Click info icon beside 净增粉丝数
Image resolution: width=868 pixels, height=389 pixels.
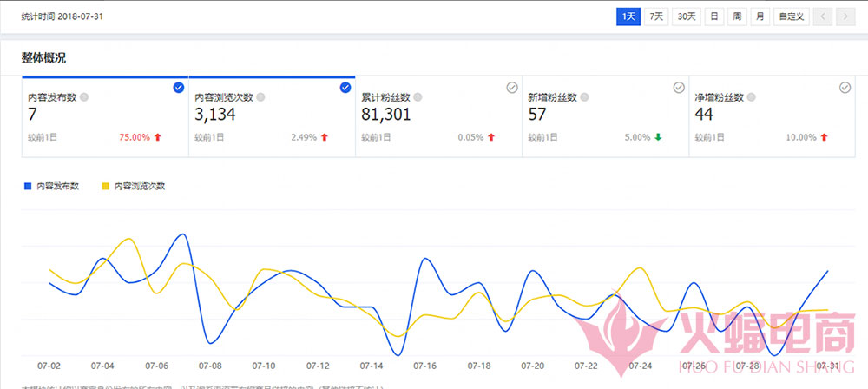coord(752,98)
